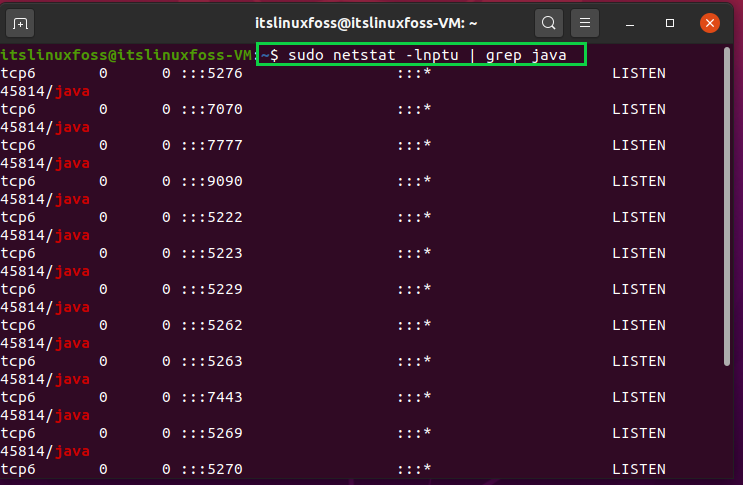Click the vertical scrollbar of the terminal
The image size is (743, 485).
point(727,206)
